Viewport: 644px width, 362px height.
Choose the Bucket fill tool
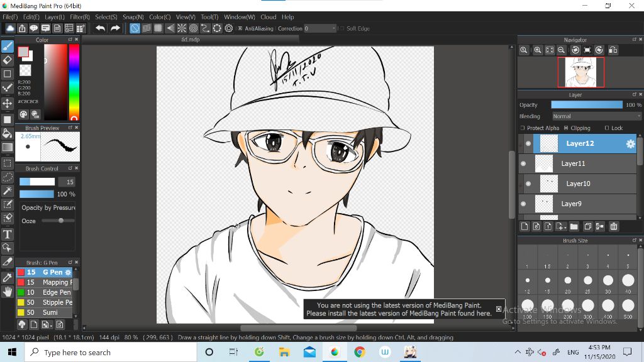(8, 133)
